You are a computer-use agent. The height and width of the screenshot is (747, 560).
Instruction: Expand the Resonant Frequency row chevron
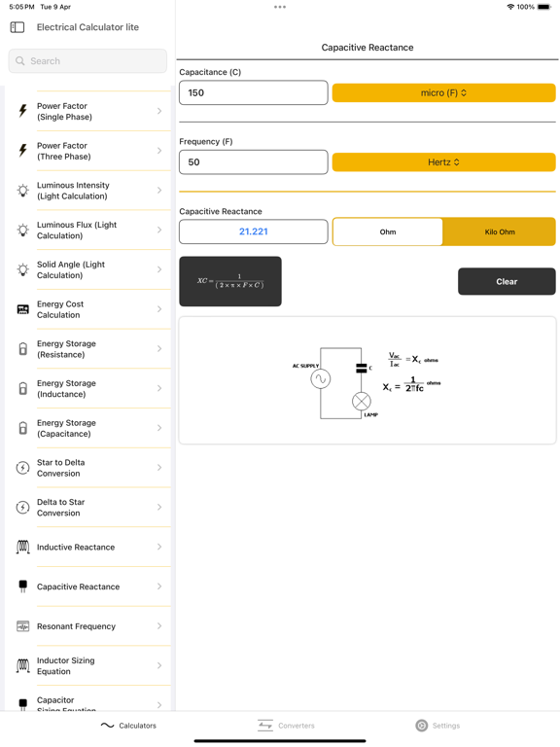pyautogui.click(x=159, y=626)
